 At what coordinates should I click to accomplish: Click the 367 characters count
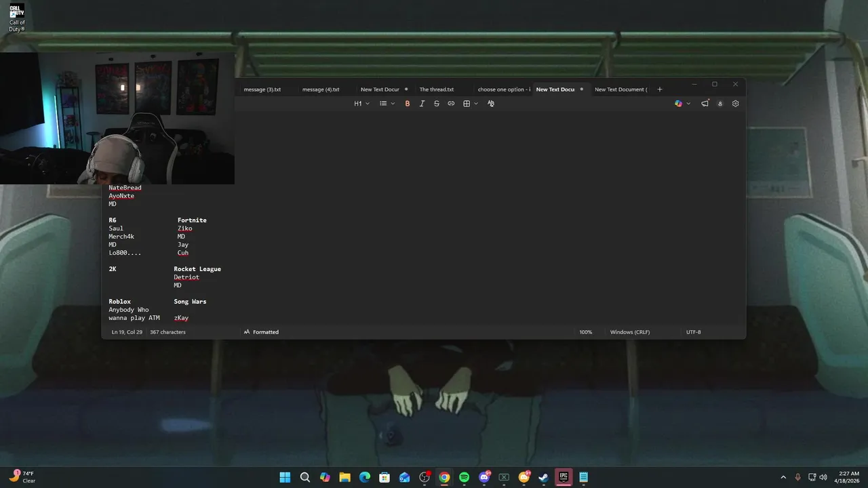click(x=167, y=332)
